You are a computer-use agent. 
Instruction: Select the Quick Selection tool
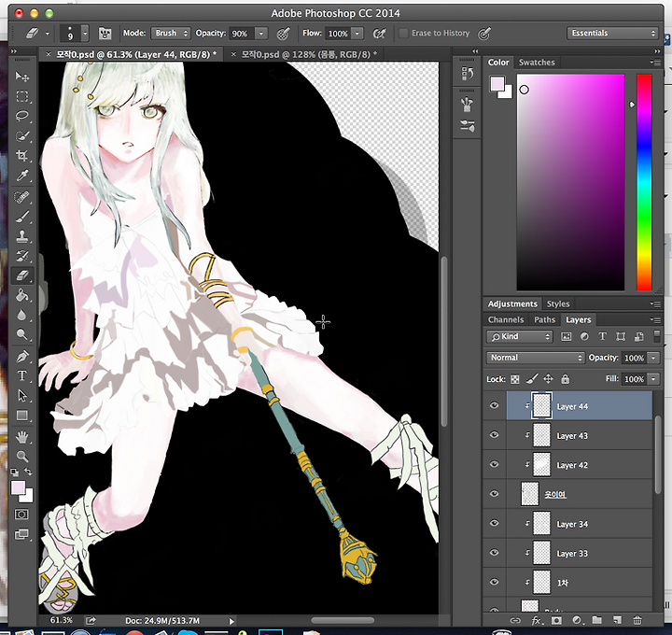click(21, 136)
